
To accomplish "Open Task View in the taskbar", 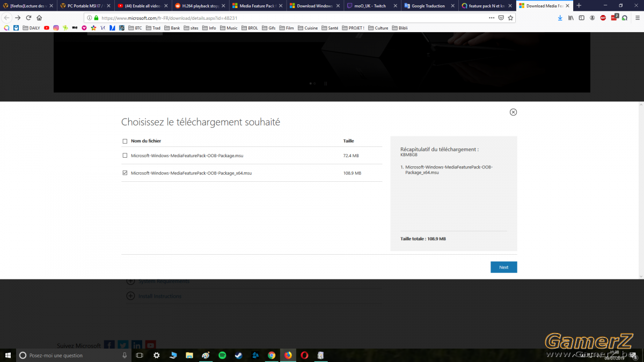I will (140, 355).
